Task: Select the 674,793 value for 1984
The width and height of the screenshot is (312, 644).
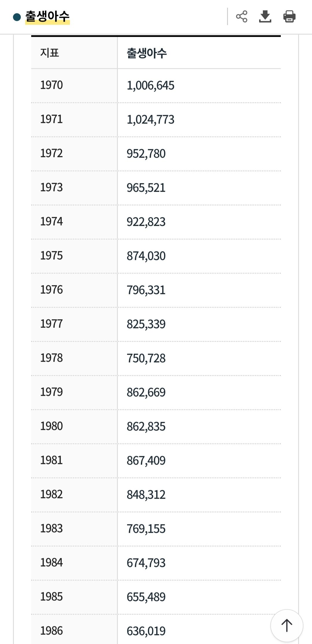Action: click(x=146, y=563)
